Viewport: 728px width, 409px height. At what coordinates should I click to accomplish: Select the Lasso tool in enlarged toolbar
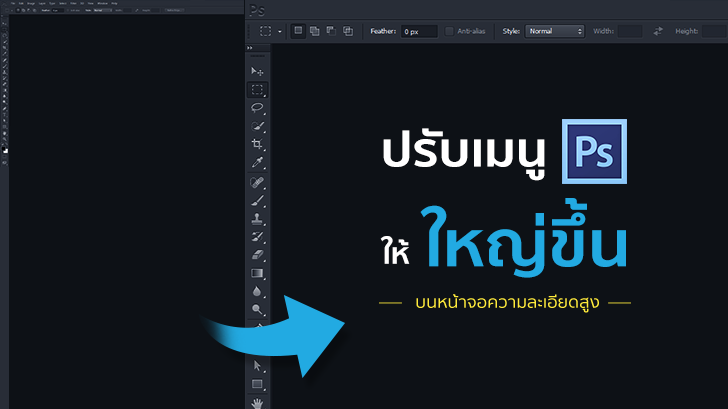coord(257,108)
